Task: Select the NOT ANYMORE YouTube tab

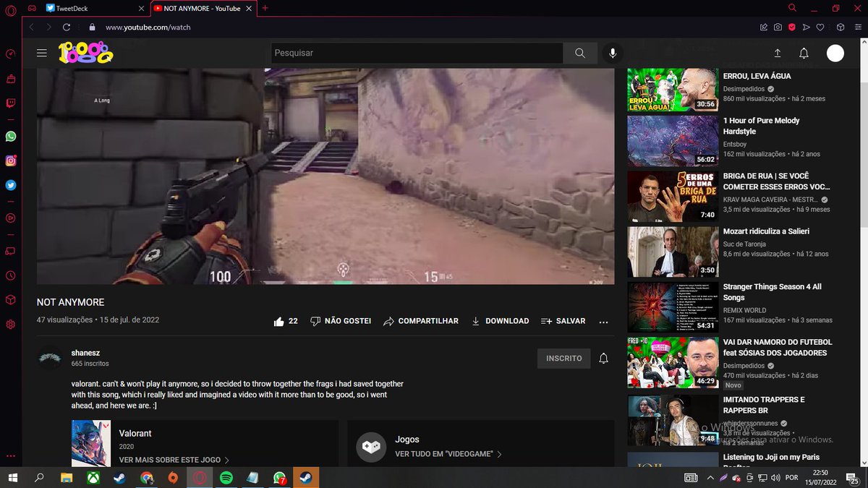Action: pos(204,8)
